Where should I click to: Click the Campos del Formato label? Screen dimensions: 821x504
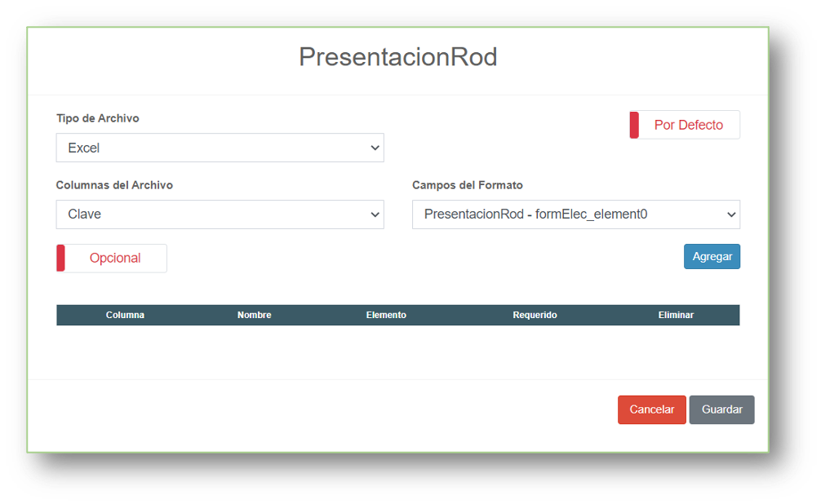click(467, 185)
